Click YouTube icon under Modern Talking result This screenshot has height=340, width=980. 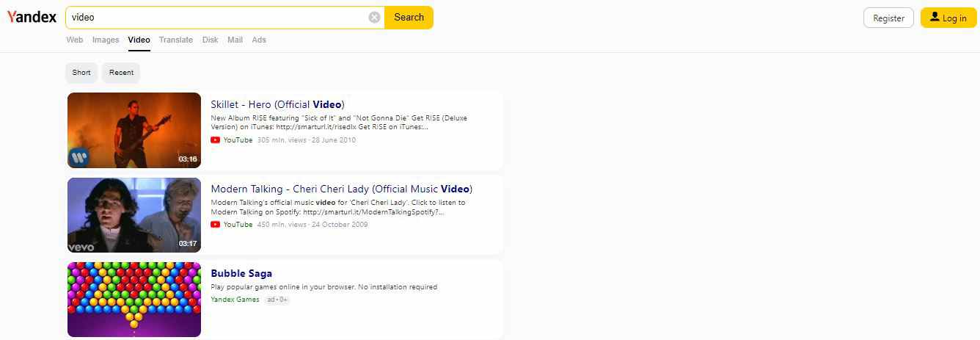point(215,225)
